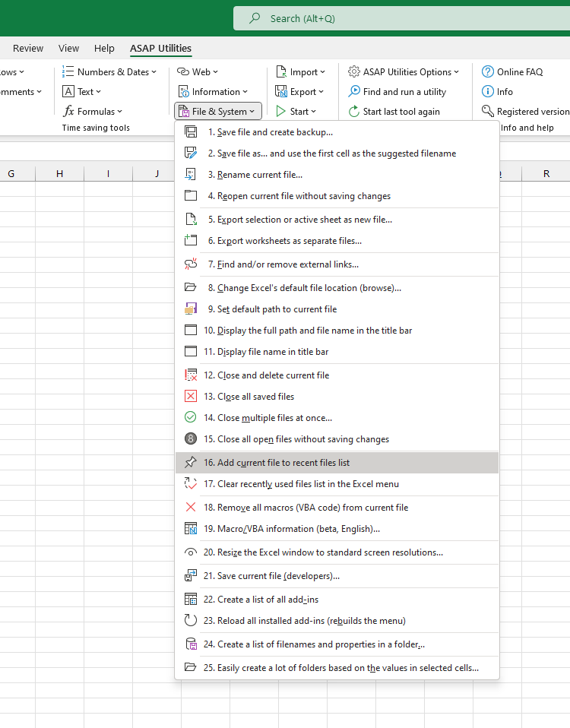The height and width of the screenshot is (728, 570).
Task: Click the floppy icon for Save file and create backup
Action: (190, 132)
